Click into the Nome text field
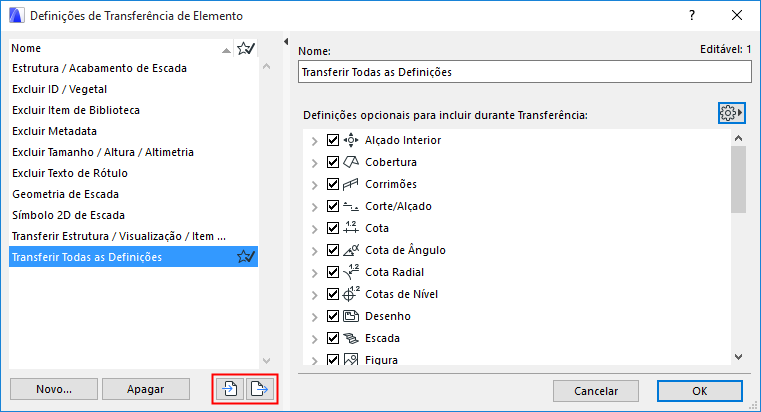 524,72
